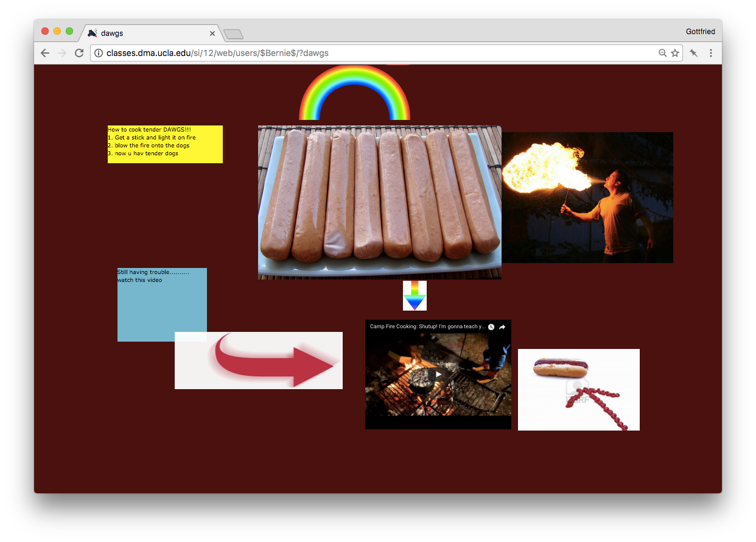Screen dimensions: 756x542
Task: Select the dawgs browser tab
Action: (146, 33)
